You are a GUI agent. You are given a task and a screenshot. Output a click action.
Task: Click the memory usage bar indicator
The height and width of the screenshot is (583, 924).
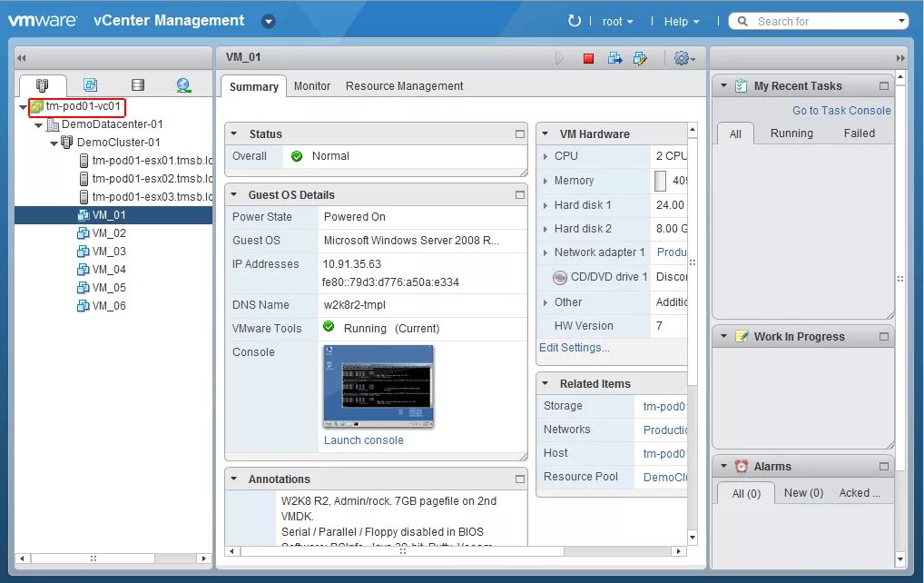[661, 181]
